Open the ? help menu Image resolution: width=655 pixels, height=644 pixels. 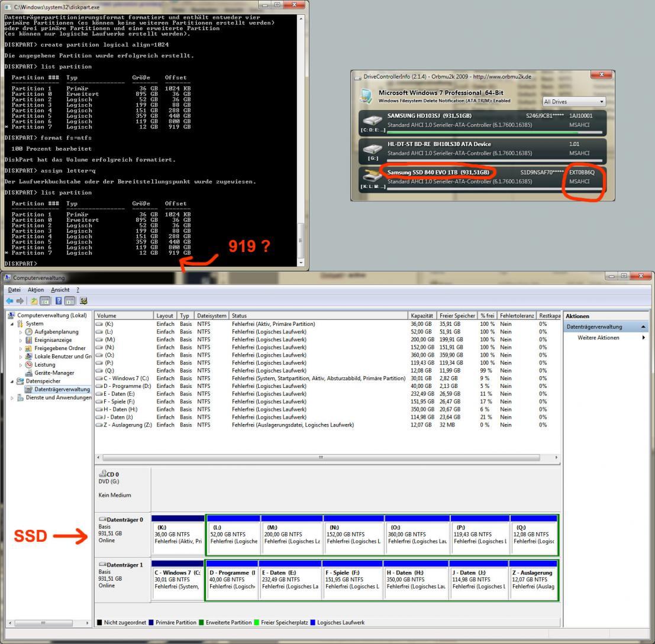point(78,290)
